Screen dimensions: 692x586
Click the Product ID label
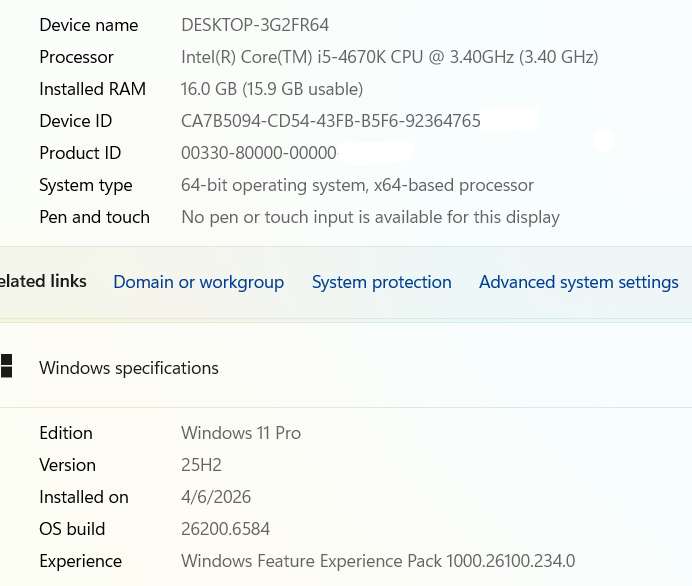click(80, 153)
